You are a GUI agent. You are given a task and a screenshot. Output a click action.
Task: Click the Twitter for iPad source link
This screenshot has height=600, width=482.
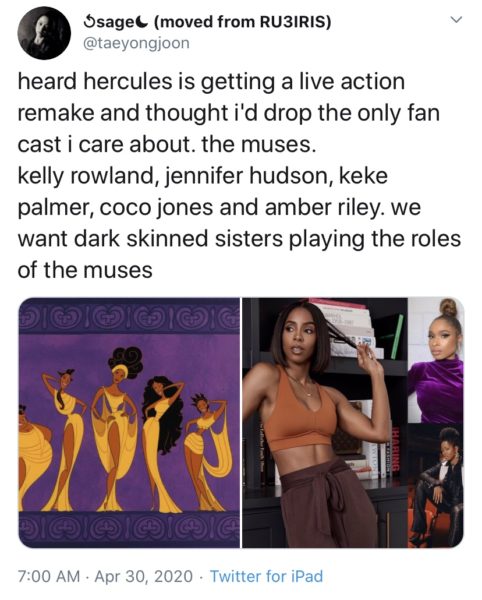pyautogui.click(x=267, y=576)
